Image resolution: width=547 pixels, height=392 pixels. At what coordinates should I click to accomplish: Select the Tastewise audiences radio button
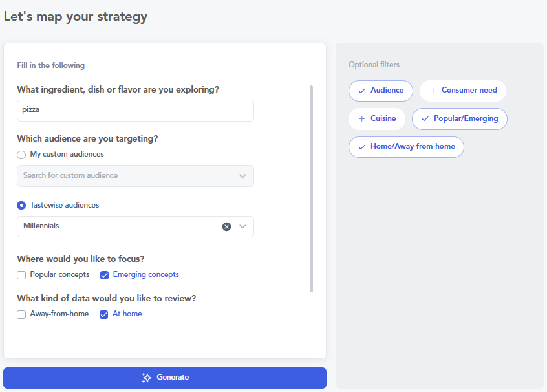click(x=21, y=206)
